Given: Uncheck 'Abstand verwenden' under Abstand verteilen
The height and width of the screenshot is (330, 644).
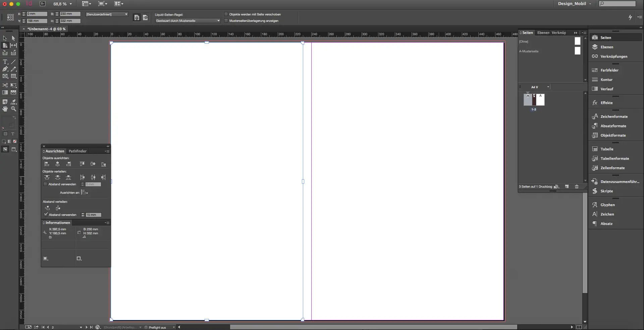Looking at the screenshot, I should (46, 215).
